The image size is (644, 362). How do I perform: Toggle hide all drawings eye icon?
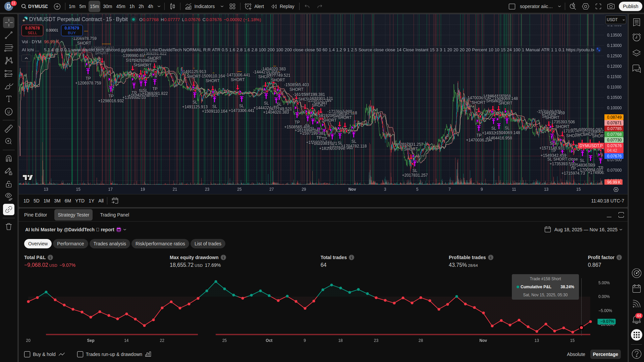(x=9, y=196)
